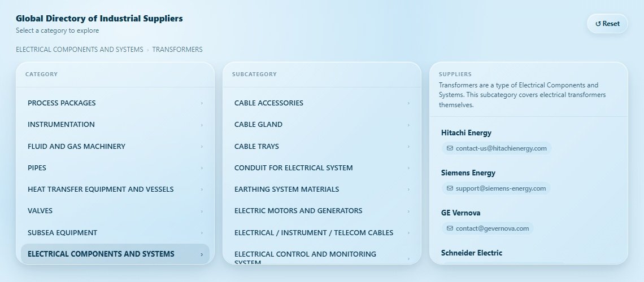Select the Pipes category

(37, 168)
